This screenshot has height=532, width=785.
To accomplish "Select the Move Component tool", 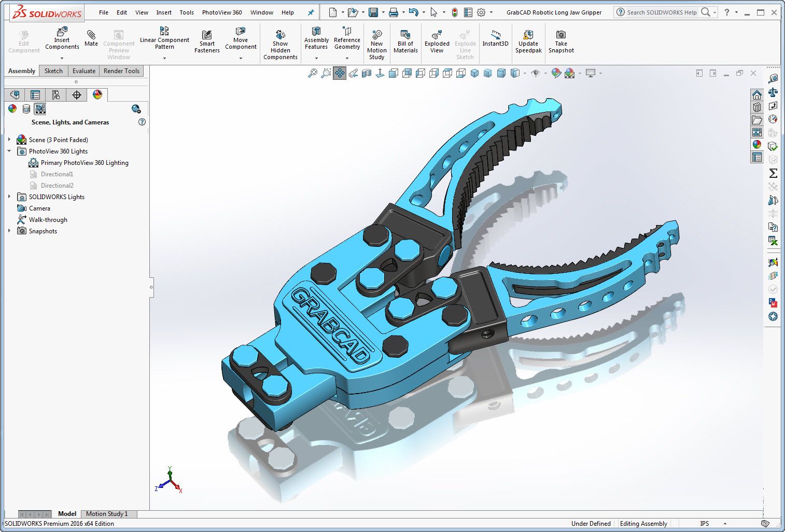I will (241, 39).
